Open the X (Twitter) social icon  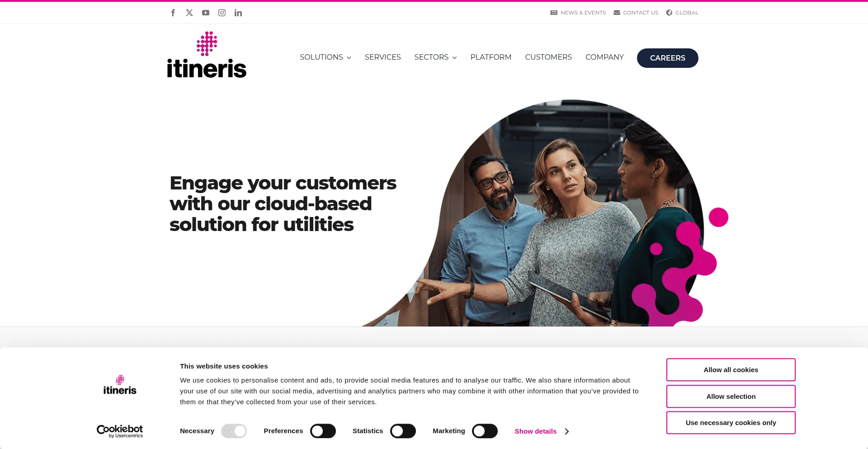click(189, 13)
